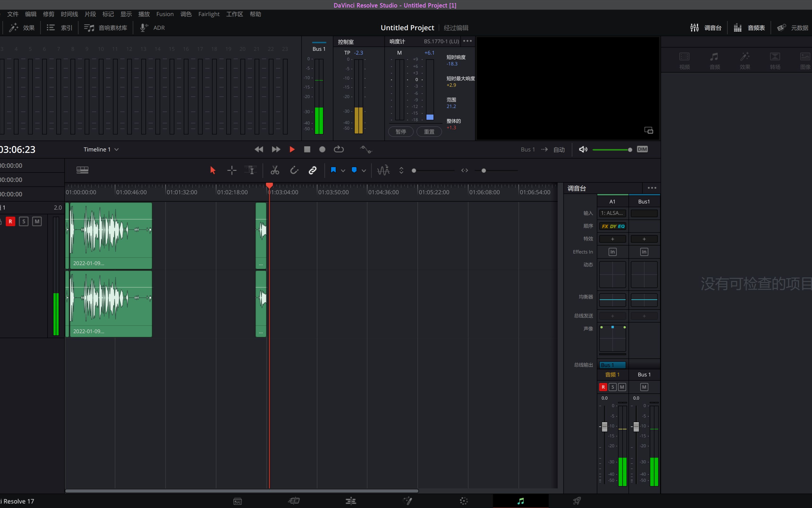This screenshot has height=508, width=812.
Task: Click the 重置 (Reset) loudness button
Action: point(429,132)
